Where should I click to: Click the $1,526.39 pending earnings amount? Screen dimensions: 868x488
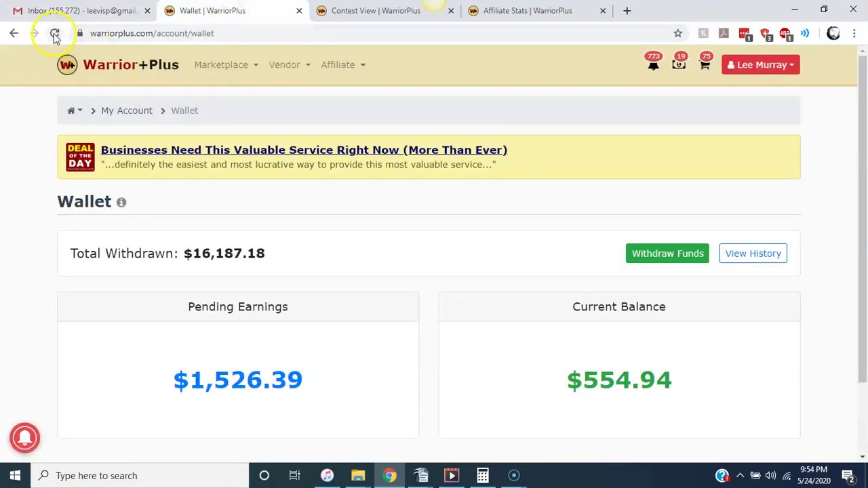click(x=238, y=380)
